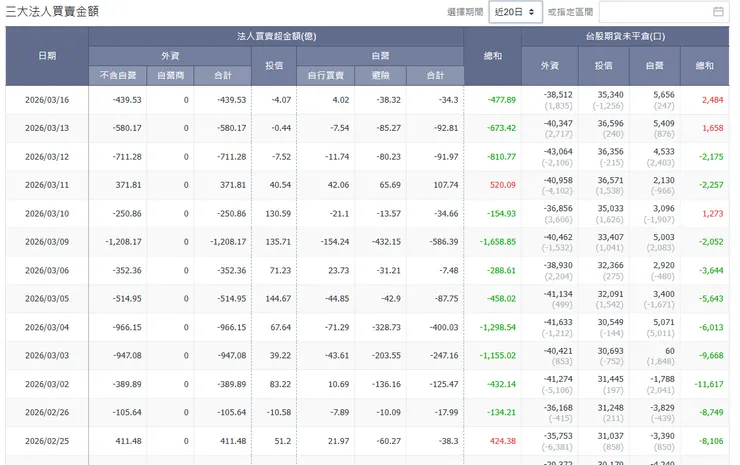This screenshot has width=740, height=465.
Task: Select the 2026/03/09 date cell
Action: [47, 242]
